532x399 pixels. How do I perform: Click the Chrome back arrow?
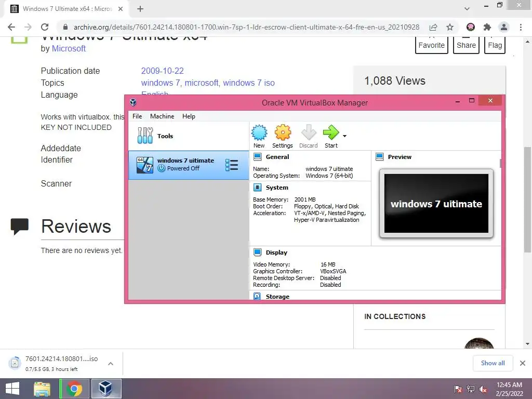[x=11, y=27]
